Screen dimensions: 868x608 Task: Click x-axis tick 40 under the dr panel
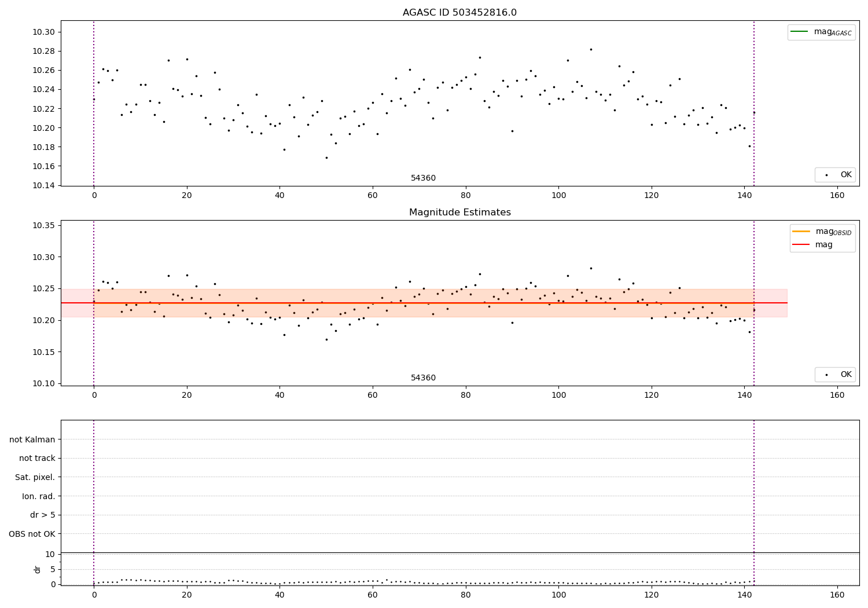coord(279,594)
